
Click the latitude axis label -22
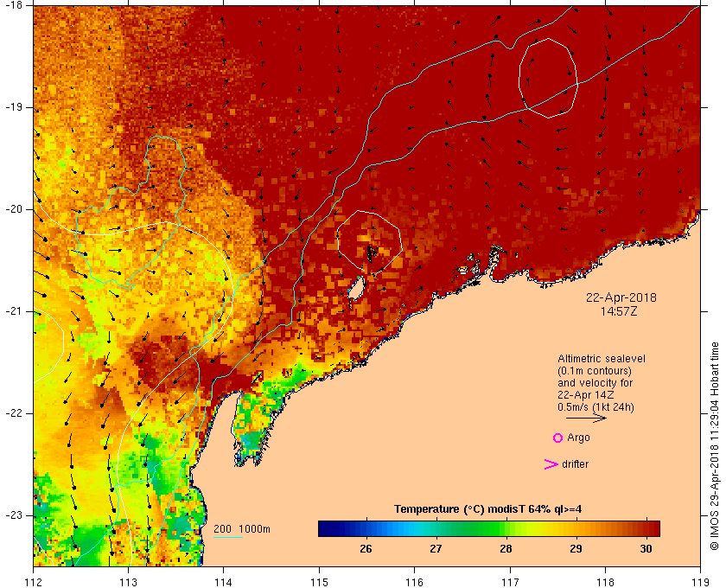14,413
